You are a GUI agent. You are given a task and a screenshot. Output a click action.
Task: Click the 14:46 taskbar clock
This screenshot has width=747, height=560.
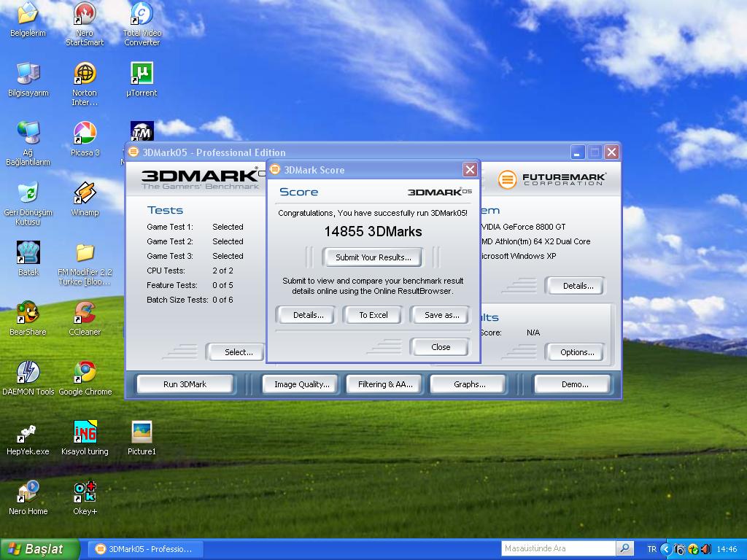[727, 549]
